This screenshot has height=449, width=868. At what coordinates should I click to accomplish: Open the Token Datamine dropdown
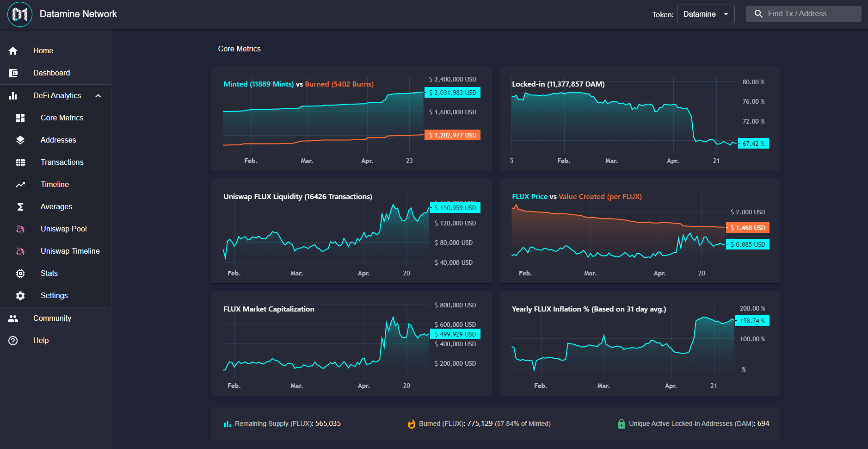[x=706, y=14]
